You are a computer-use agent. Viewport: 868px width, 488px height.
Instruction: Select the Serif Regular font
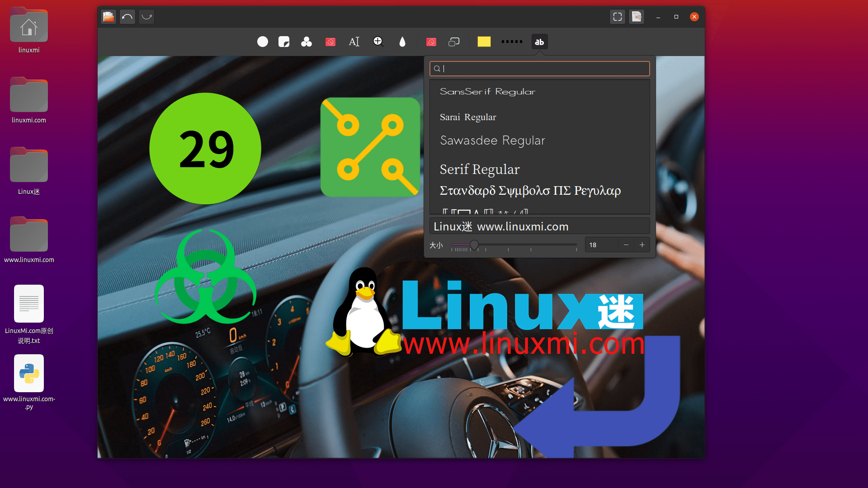coord(479,169)
